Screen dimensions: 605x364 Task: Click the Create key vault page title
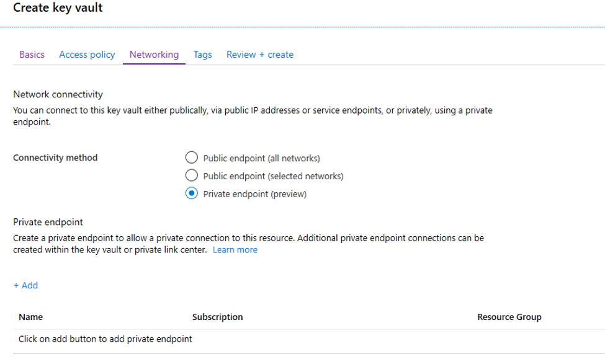tap(58, 8)
